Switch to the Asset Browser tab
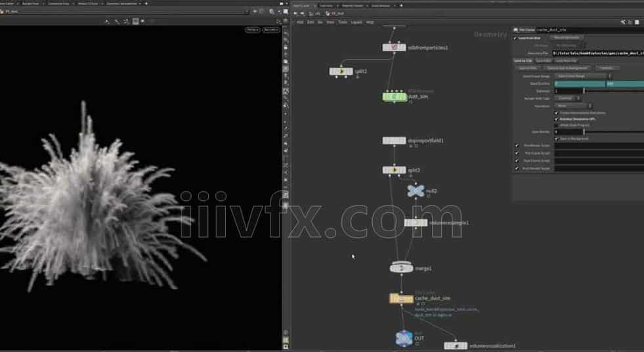The image size is (644, 352). [x=381, y=6]
